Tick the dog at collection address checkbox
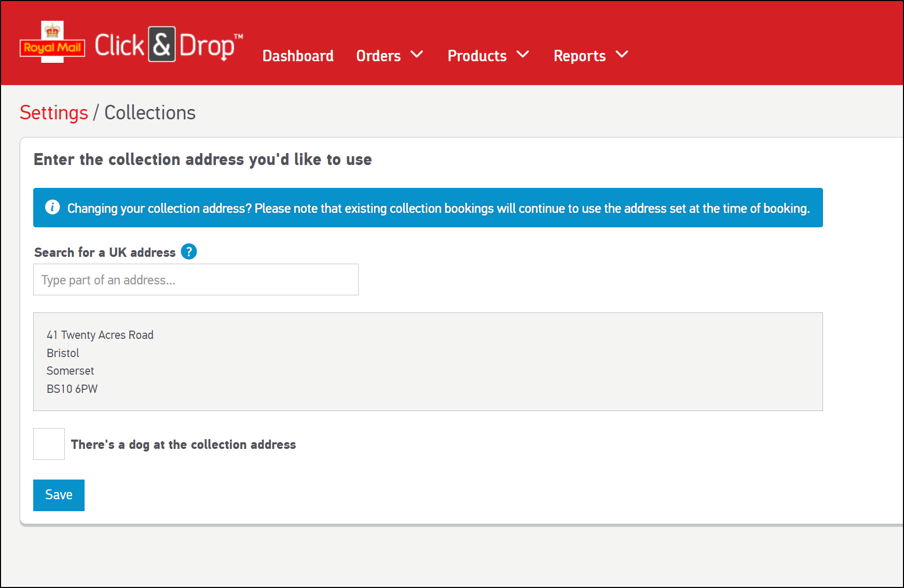 49,444
